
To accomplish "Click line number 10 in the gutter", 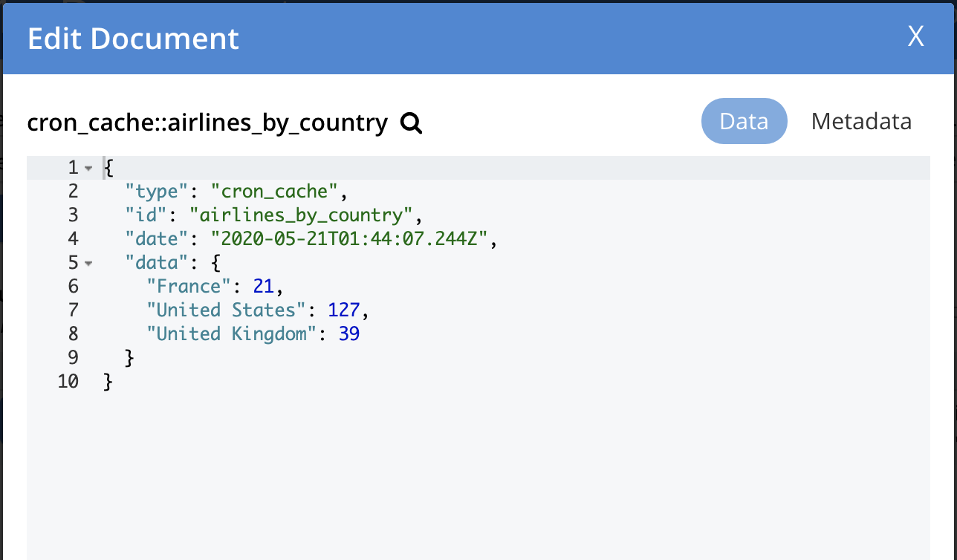I will pyautogui.click(x=68, y=382).
